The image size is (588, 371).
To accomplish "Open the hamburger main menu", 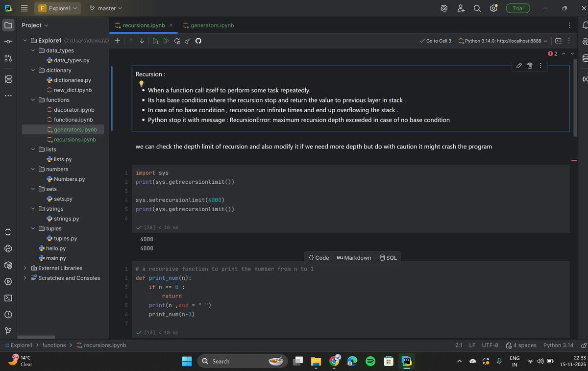I will (24, 8).
